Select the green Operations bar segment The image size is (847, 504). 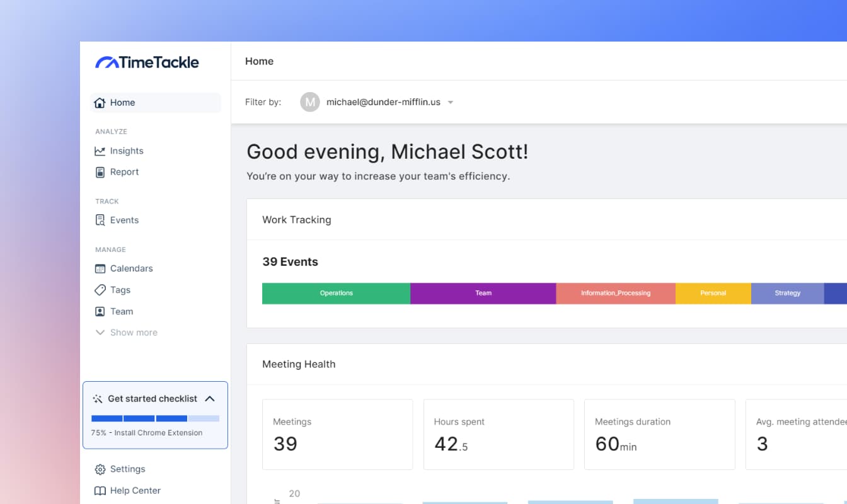(336, 294)
